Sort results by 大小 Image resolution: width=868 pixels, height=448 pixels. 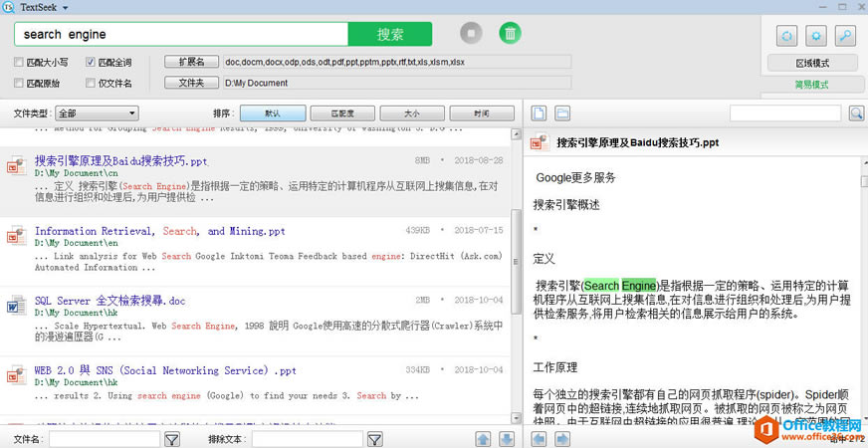[x=412, y=113]
